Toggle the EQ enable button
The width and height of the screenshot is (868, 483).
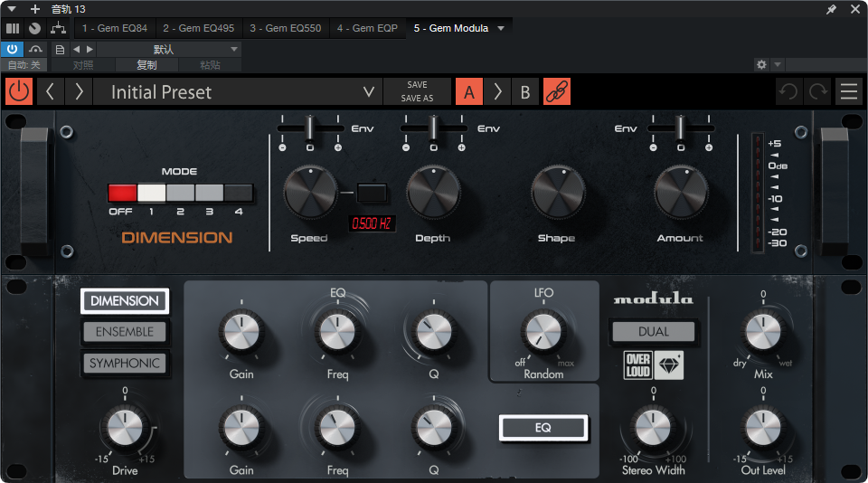[x=543, y=428]
